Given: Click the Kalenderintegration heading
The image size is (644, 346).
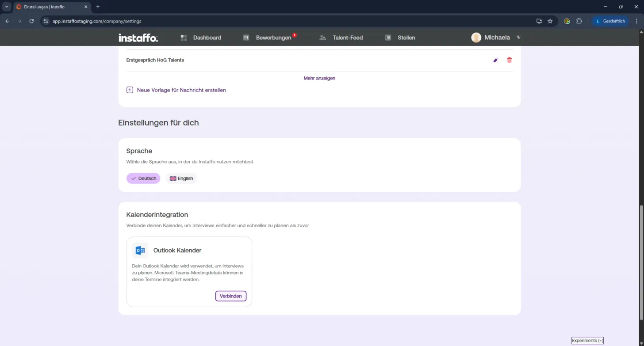Looking at the screenshot, I should pos(157,215).
